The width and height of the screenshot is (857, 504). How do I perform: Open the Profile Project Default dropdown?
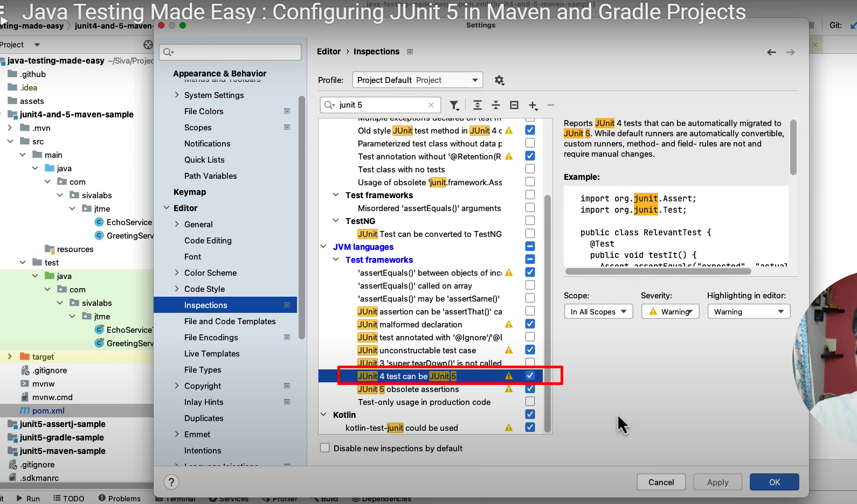coord(418,80)
